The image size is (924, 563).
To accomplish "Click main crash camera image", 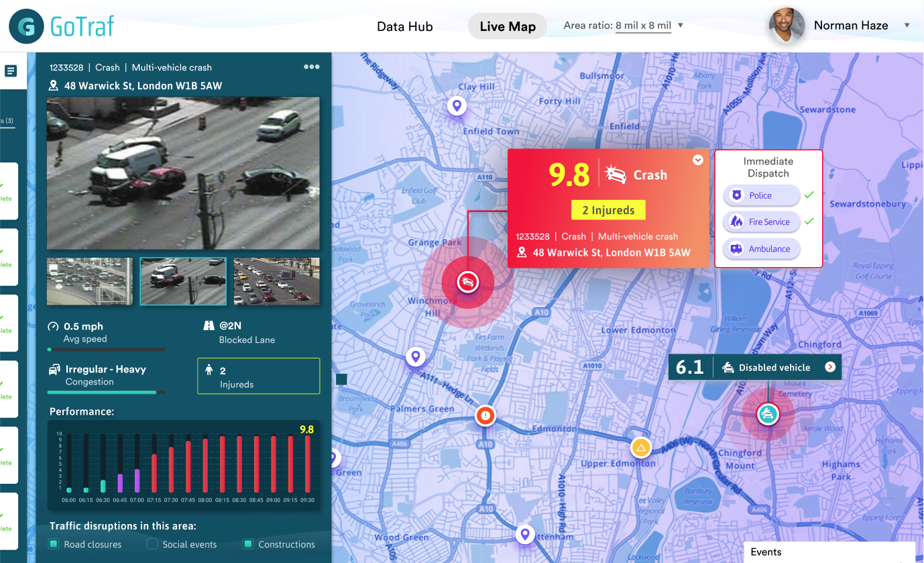I will (x=183, y=173).
